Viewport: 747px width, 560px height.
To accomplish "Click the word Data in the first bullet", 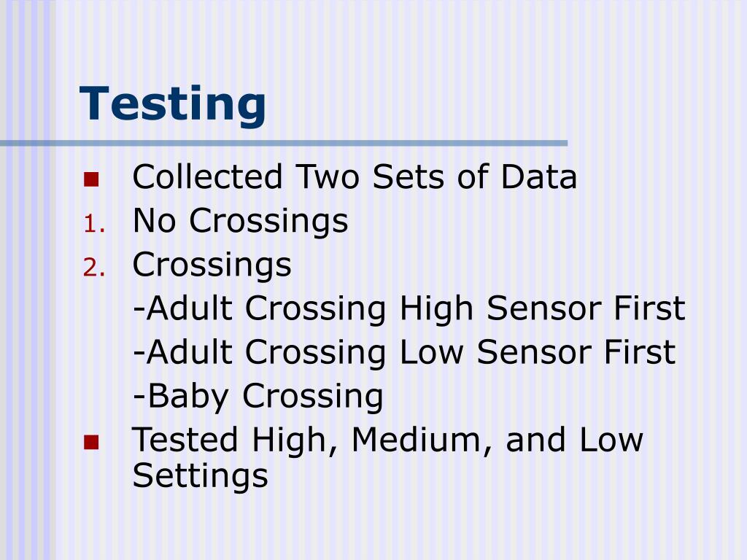I will tap(539, 176).
